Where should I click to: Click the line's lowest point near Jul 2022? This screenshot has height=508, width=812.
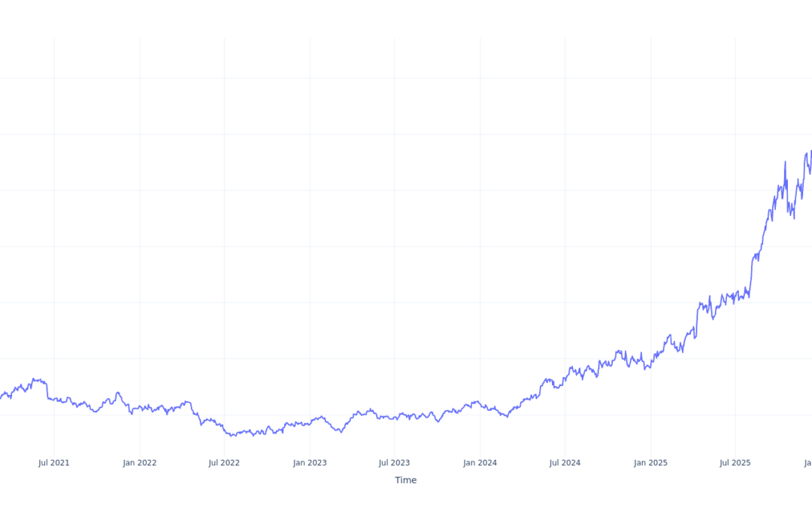point(232,436)
